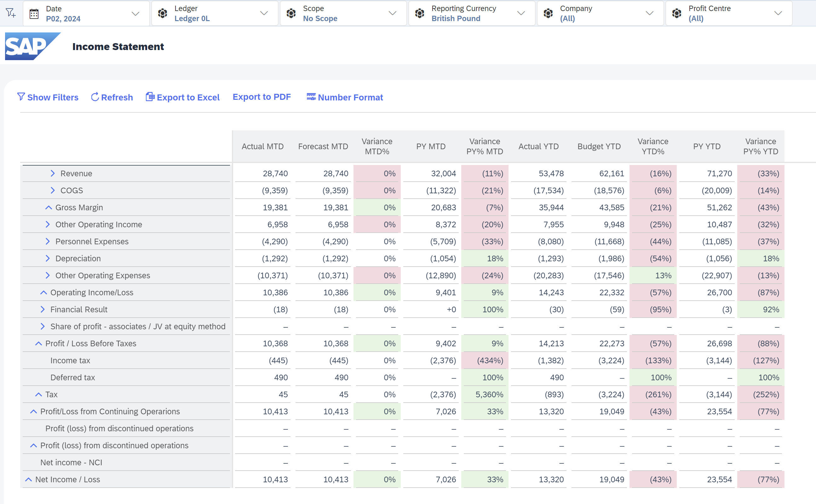Click the Actual MTD column header
Screen dimensions: 816x504
pos(262,146)
